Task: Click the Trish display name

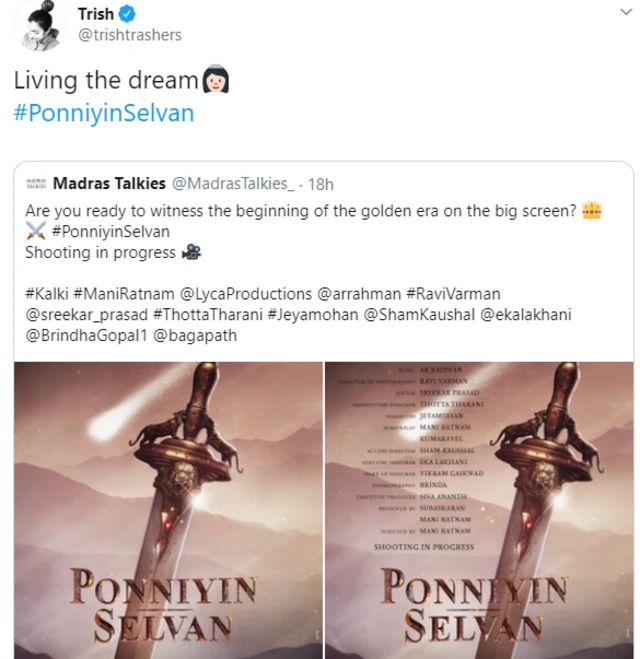Action: [x=95, y=15]
